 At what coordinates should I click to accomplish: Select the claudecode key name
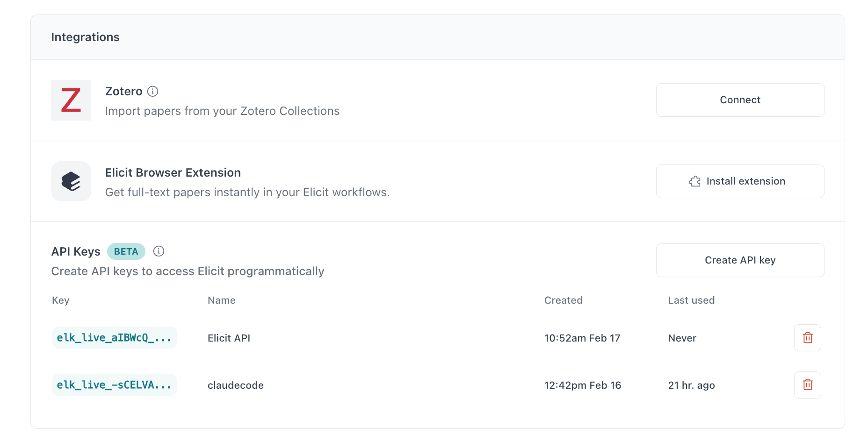[236, 385]
